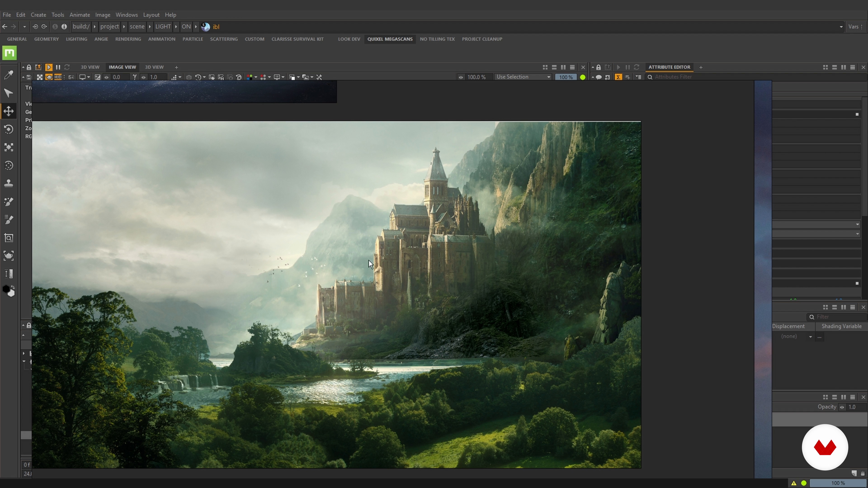Click the back navigation arrow
Screen dimensions: 868x488
(5, 27)
